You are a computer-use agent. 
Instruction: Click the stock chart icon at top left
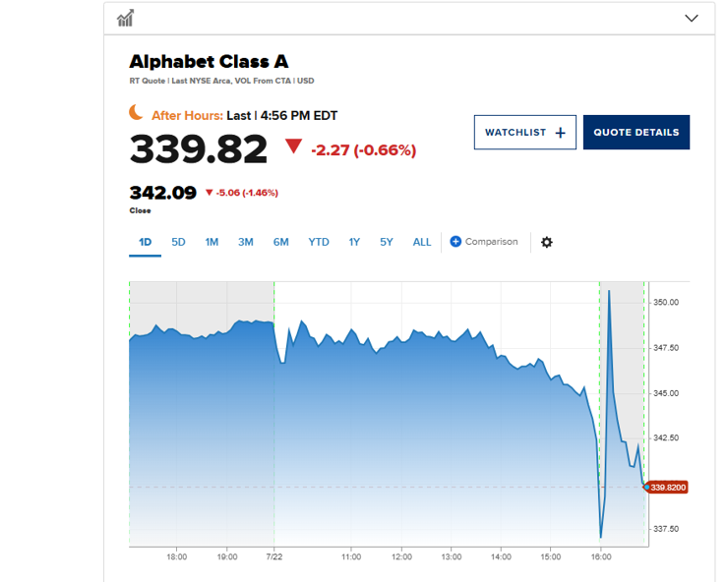tap(125, 18)
